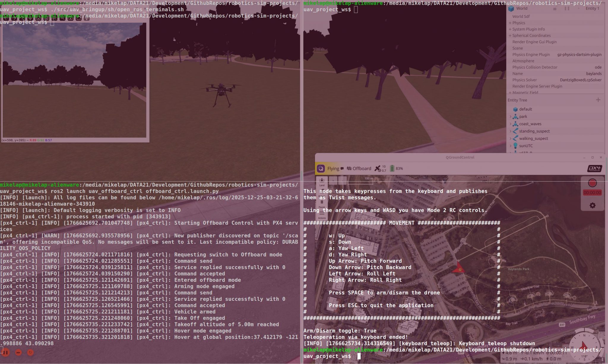Select the red vehicle marker on map
The image size is (608, 364).
[x=459, y=268]
